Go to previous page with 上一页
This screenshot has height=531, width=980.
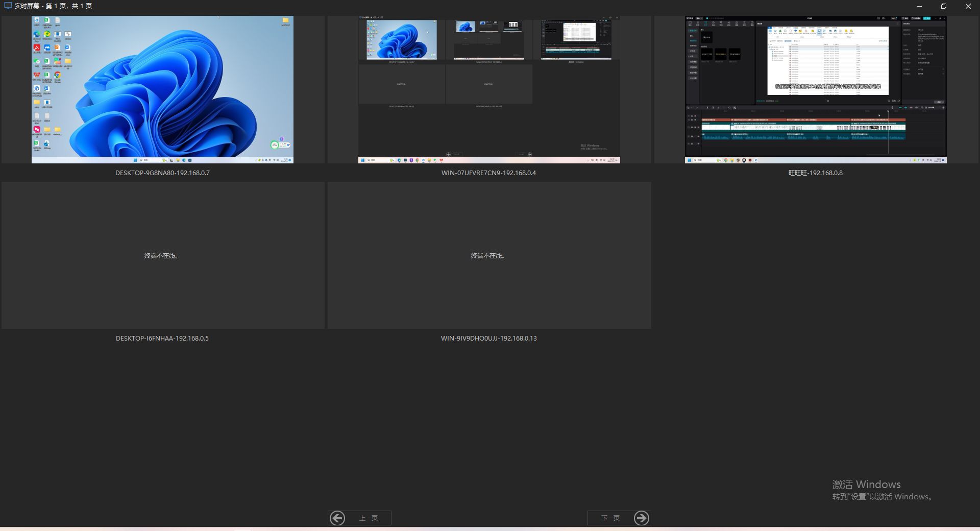[359, 518]
